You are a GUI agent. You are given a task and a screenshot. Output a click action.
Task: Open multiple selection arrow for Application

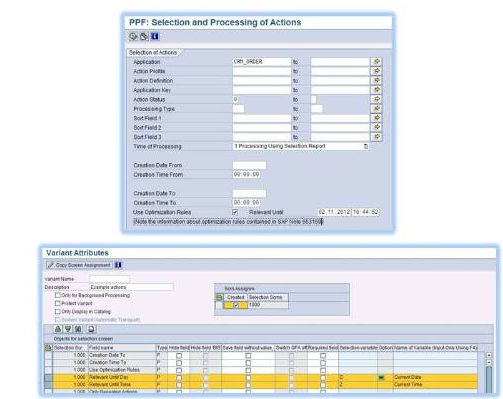point(377,62)
